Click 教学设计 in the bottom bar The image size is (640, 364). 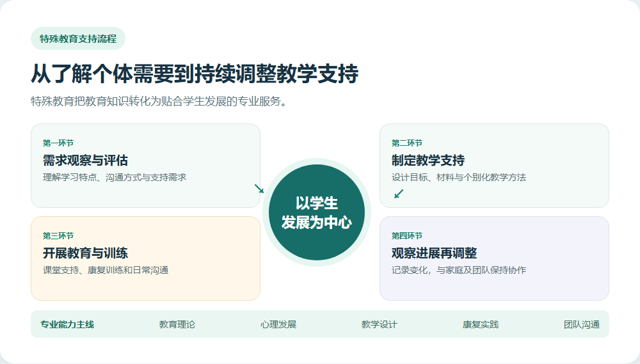pyautogui.click(x=379, y=324)
